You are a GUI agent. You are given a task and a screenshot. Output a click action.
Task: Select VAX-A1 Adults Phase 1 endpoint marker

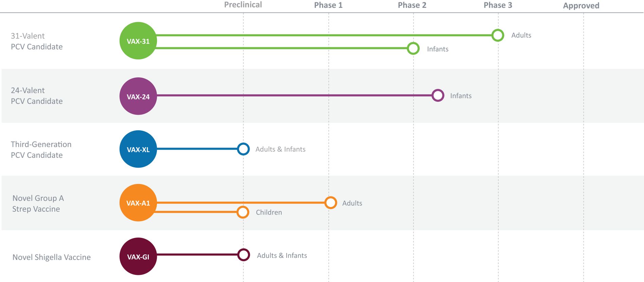[x=330, y=203]
